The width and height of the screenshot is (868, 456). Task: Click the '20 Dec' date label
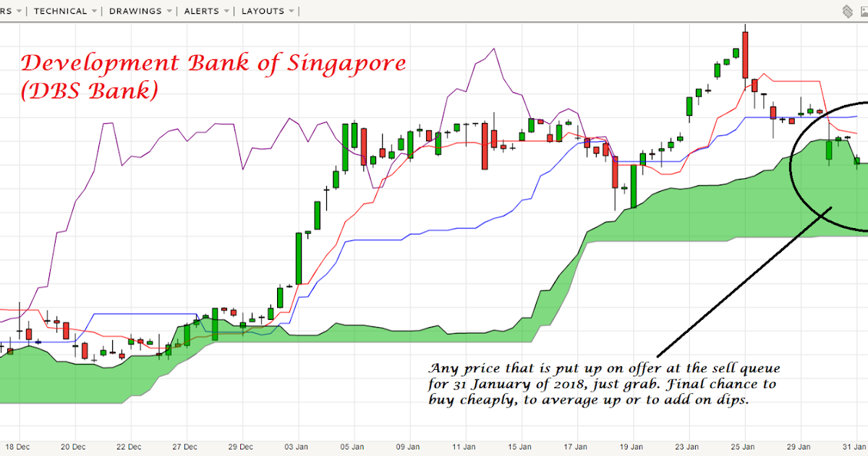point(73,447)
